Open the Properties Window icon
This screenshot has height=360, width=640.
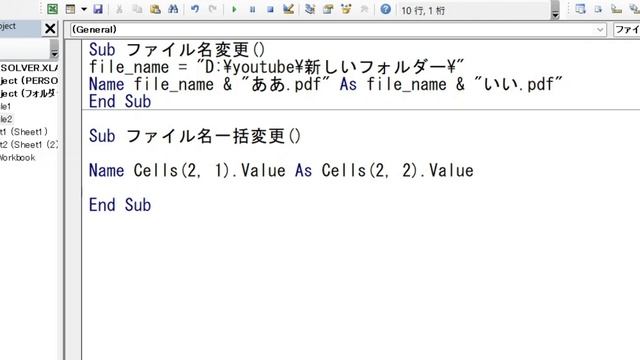tap(328, 9)
